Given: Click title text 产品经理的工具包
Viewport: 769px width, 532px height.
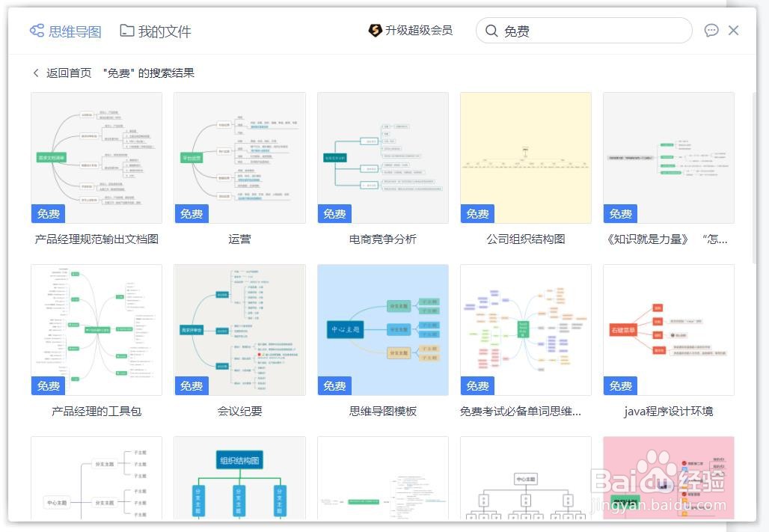Looking at the screenshot, I should point(96,412).
